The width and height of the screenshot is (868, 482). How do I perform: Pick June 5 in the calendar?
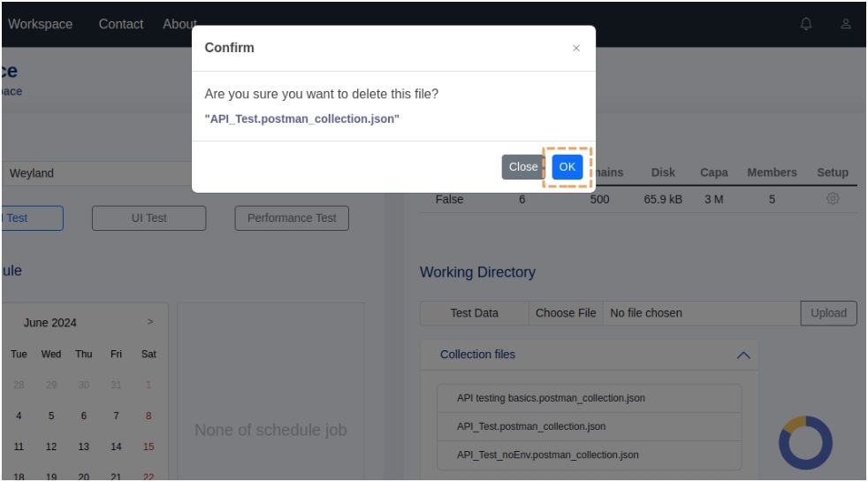(51, 416)
